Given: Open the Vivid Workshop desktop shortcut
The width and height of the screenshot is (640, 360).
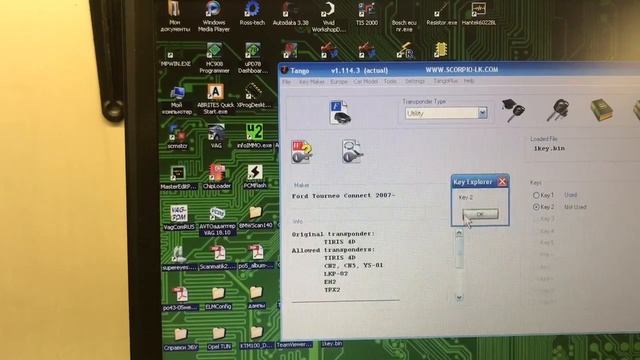Looking at the screenshot, I should click(328, 16).
